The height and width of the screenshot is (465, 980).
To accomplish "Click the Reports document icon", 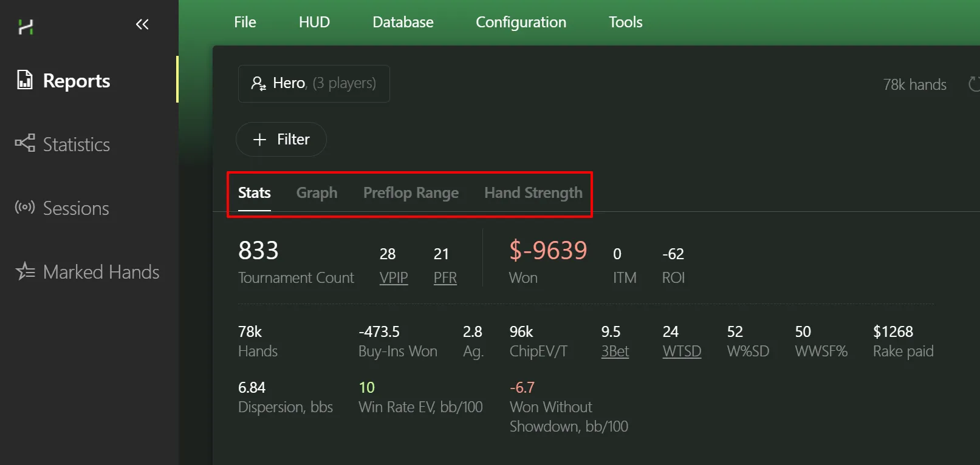I will (x=25, y=80).
